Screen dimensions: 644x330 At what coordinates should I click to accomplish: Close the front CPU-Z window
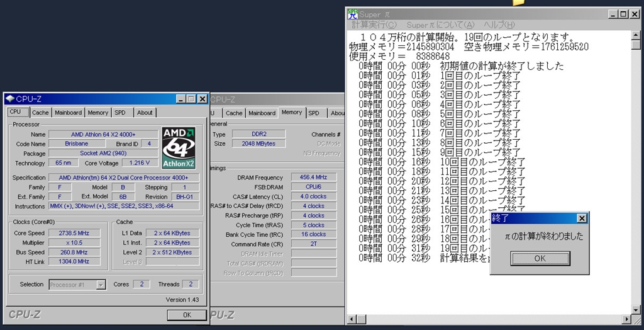pyautogui.click(x=202, y=99)
